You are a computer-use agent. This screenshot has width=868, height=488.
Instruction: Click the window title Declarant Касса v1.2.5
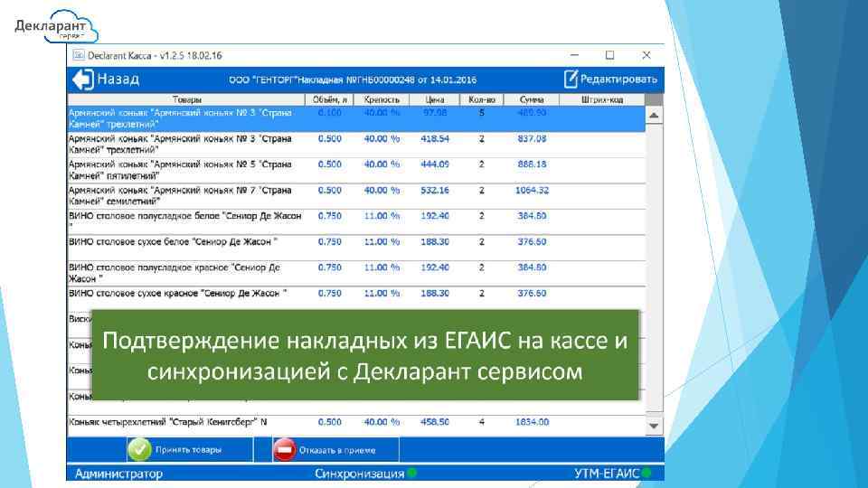pyautogui.click(x=155, y=55)
